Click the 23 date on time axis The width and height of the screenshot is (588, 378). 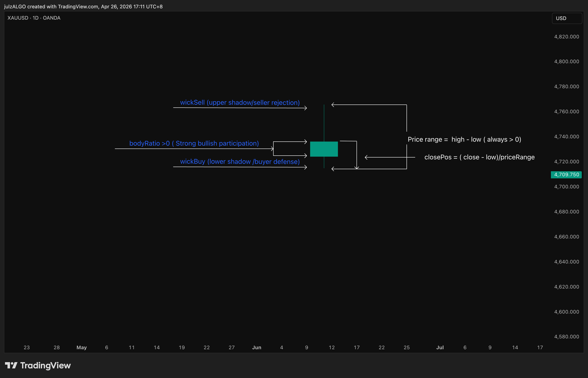27,348
